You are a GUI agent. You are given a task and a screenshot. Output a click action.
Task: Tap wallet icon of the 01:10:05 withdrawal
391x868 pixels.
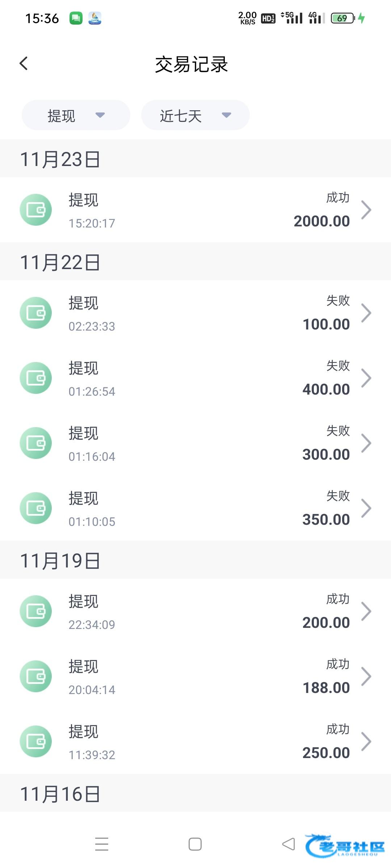pyautogui.click(x=36, y=508)
